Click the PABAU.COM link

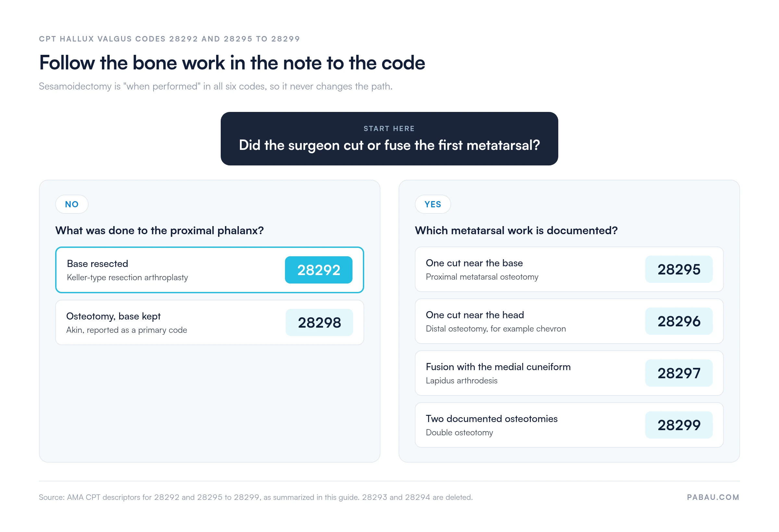(713, 497)
